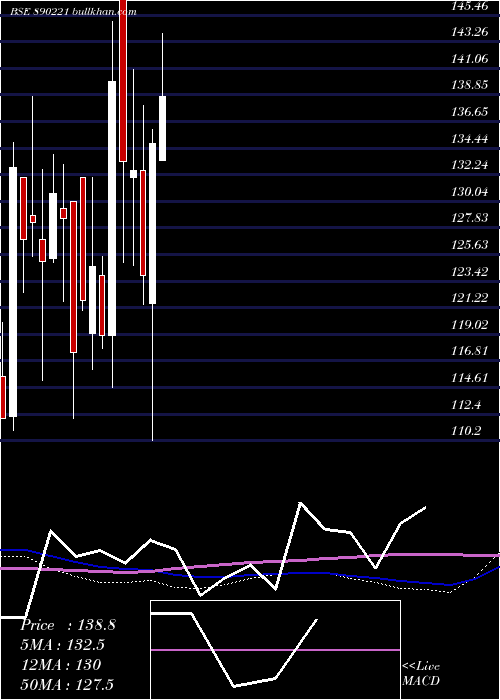Click the 127.83 price axis label
500x700 pixels.
(471, 217)
